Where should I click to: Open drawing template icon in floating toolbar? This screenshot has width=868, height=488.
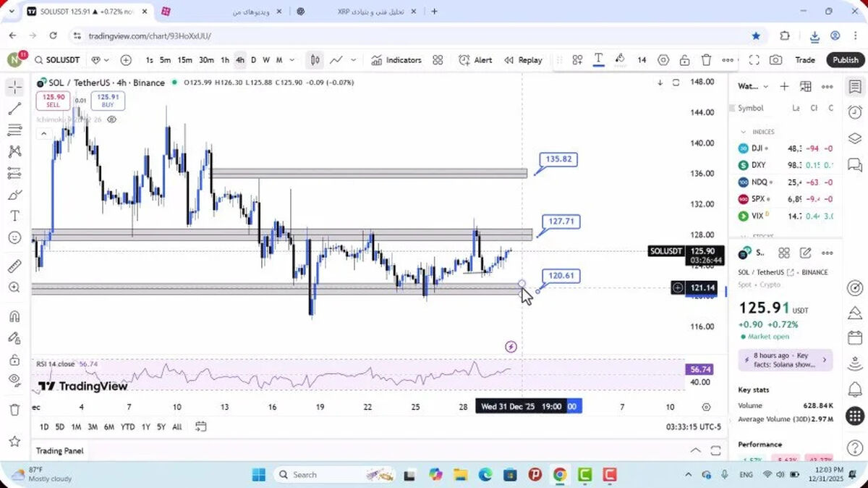577,60
